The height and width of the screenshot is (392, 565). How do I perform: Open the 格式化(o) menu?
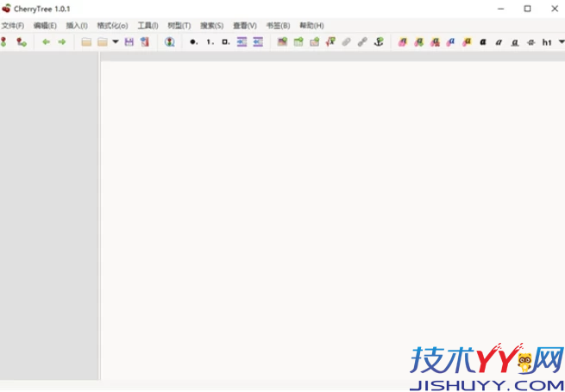coord(112,26)
